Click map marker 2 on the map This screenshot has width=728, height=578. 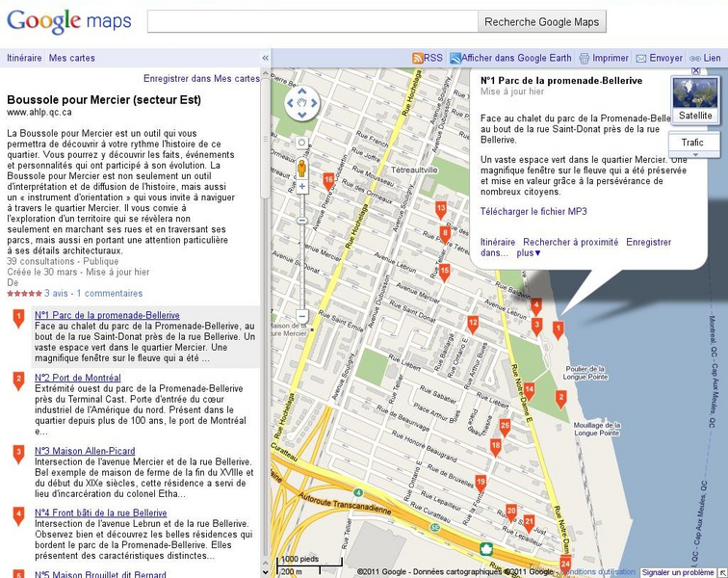(x=560, y=400)
